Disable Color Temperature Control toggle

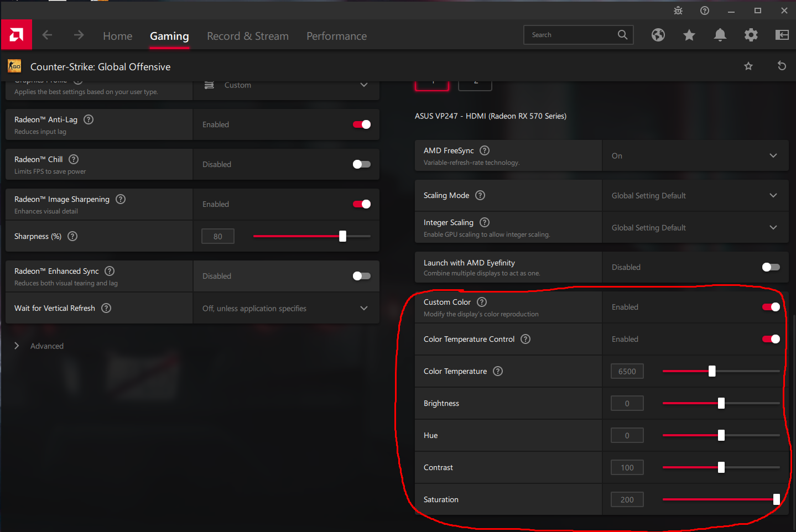point(771,339)
